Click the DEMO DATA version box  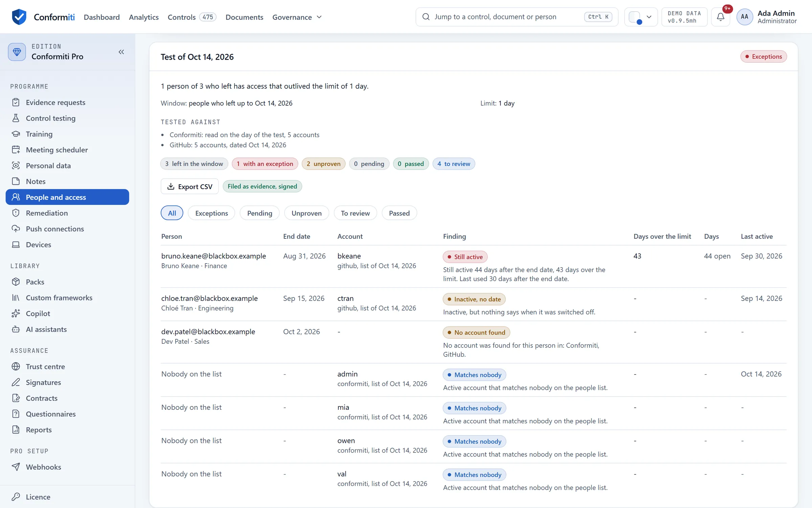click(x=684, y=17)
